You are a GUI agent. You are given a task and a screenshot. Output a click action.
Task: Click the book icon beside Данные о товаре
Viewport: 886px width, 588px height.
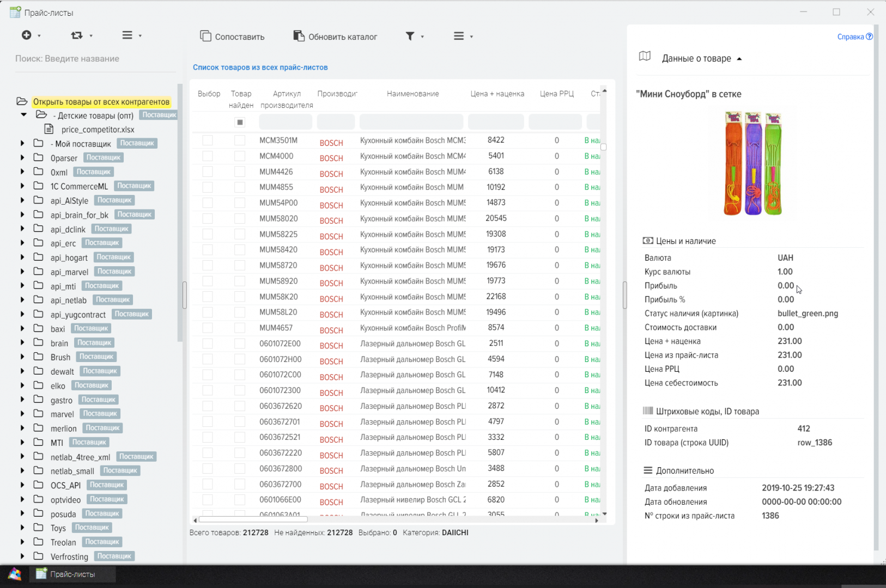(645, 57)
